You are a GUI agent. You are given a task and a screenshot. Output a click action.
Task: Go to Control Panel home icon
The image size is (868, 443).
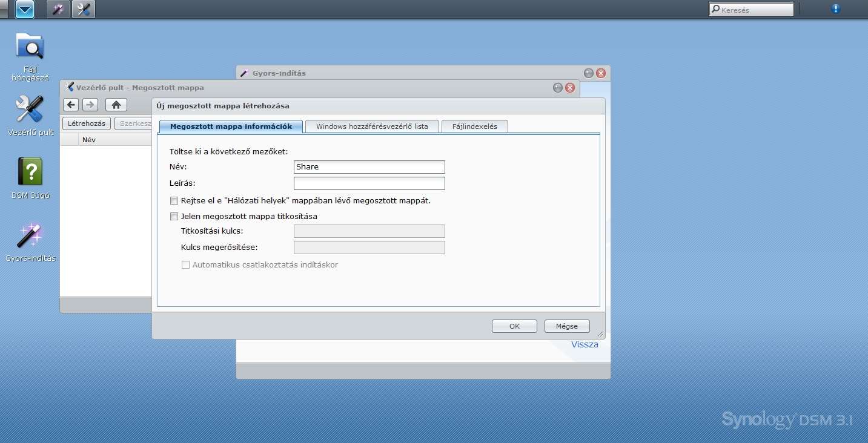pos(116,105)
